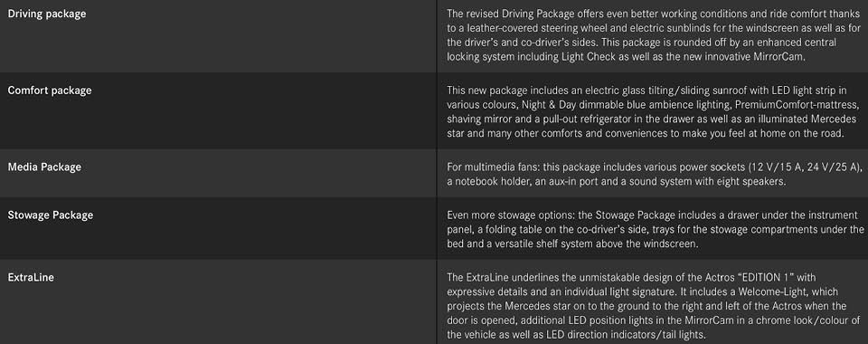Click the ExtraLine row heading
This screenshot has width=868, height=344.
pyautogui.click(x=31, y=278)
